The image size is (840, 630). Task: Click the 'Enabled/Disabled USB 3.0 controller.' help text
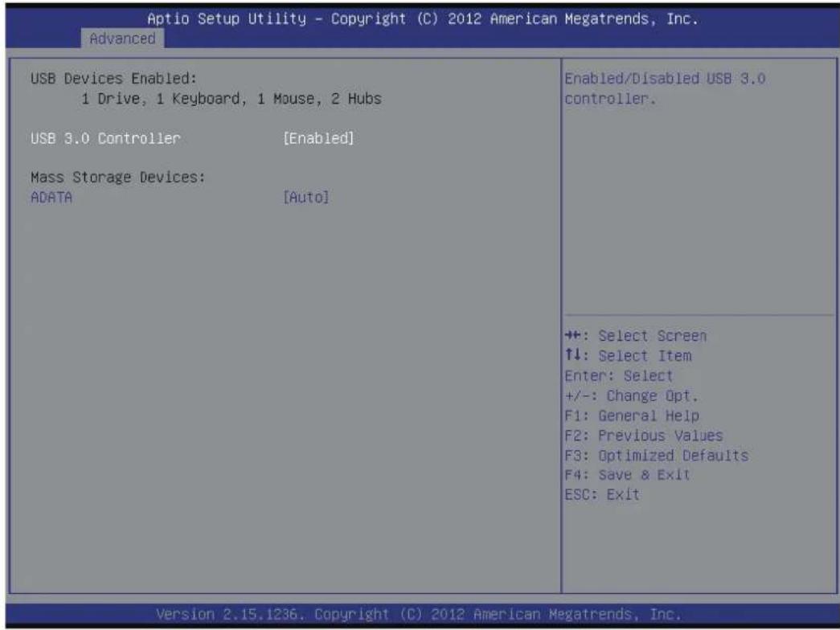(x=665, y=88)
